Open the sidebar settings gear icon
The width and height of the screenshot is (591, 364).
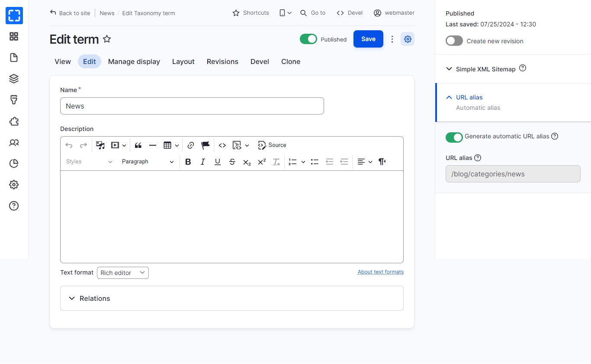tap(408, 39)
